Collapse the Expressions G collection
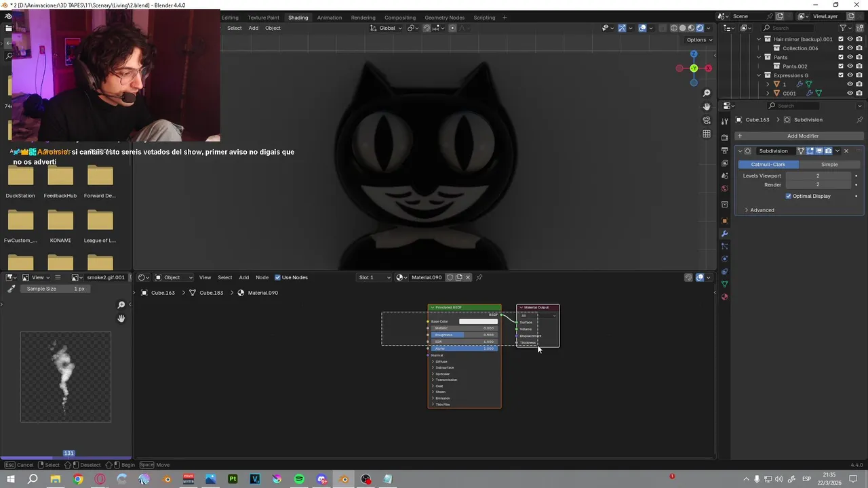 (x=759, y=75)
